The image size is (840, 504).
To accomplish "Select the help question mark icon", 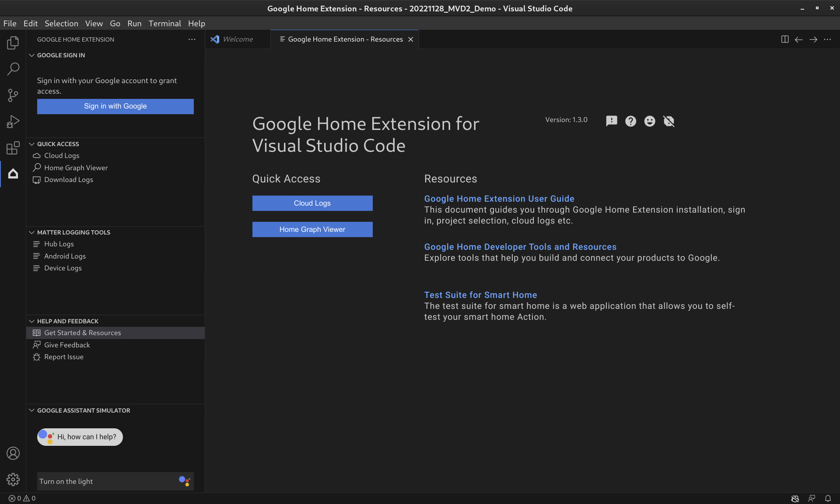I will [x=630, y=121].
